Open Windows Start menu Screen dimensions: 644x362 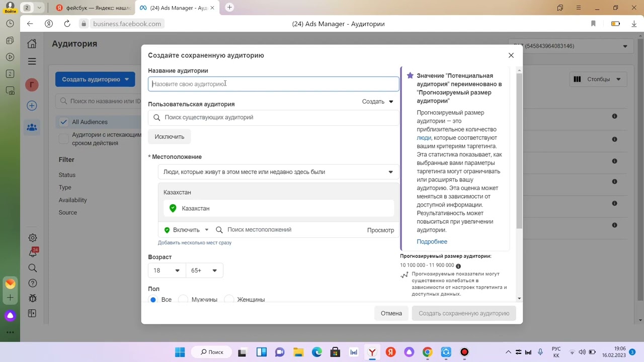180,352
